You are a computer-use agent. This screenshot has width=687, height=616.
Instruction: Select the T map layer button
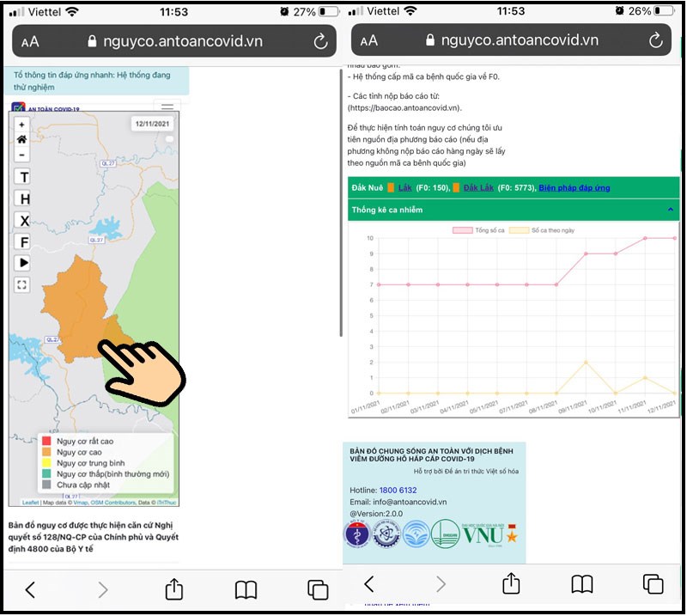point(22,177)
